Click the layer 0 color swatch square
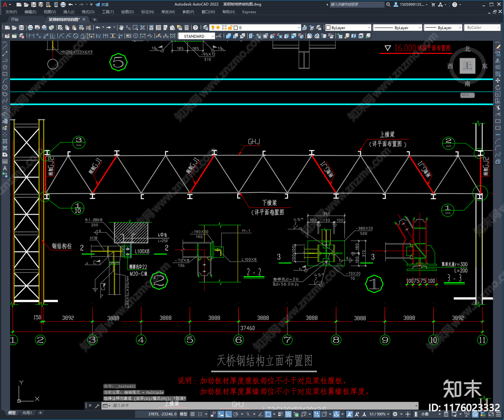The width and height of the screenshot is (504, 420). pyautogui.click(x=236, y=28)
